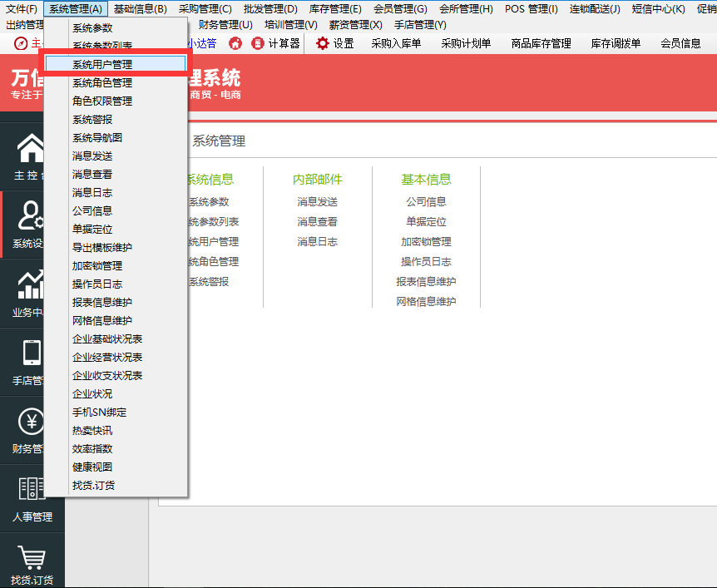717x588 pixels.
Task: Click 会员信息 toolbar shortcut
Action: coord(681,43)
